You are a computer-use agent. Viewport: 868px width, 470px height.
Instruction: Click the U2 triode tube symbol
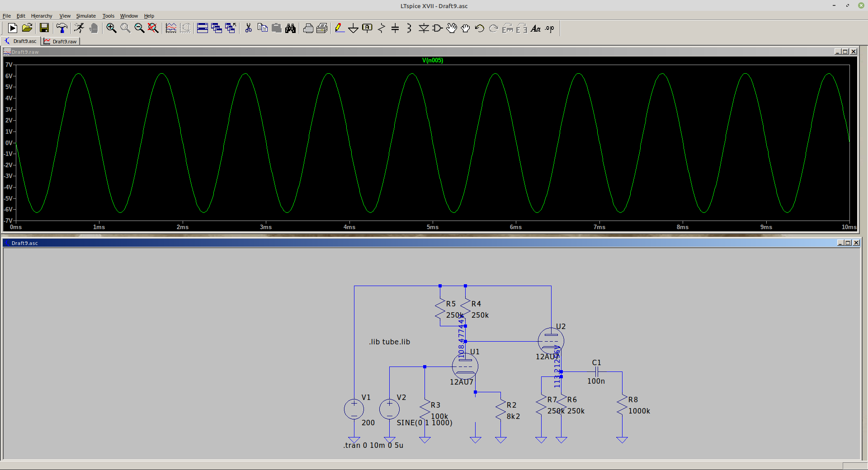point(551,341)
